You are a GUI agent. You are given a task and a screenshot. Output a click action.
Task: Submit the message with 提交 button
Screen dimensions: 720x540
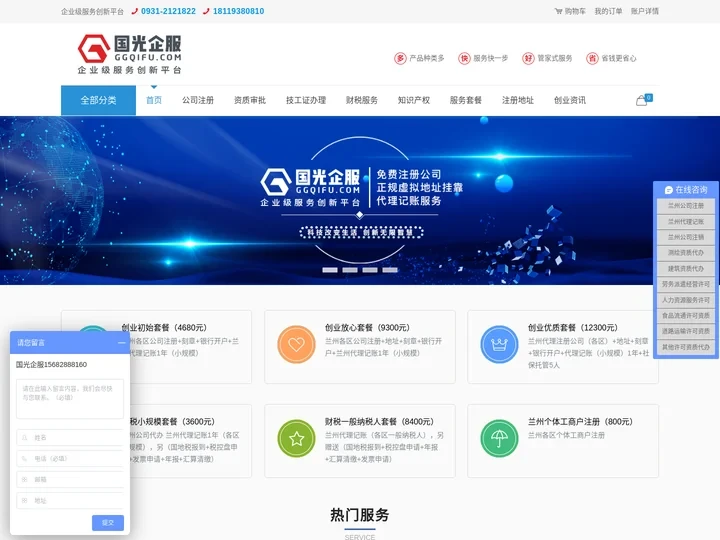point(108,523)
